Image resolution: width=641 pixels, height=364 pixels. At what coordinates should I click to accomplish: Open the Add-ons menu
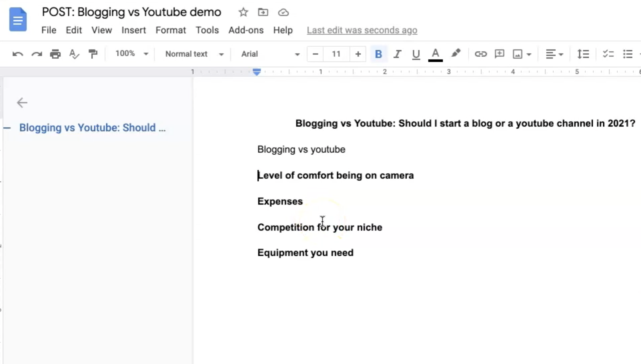[246, 30]
